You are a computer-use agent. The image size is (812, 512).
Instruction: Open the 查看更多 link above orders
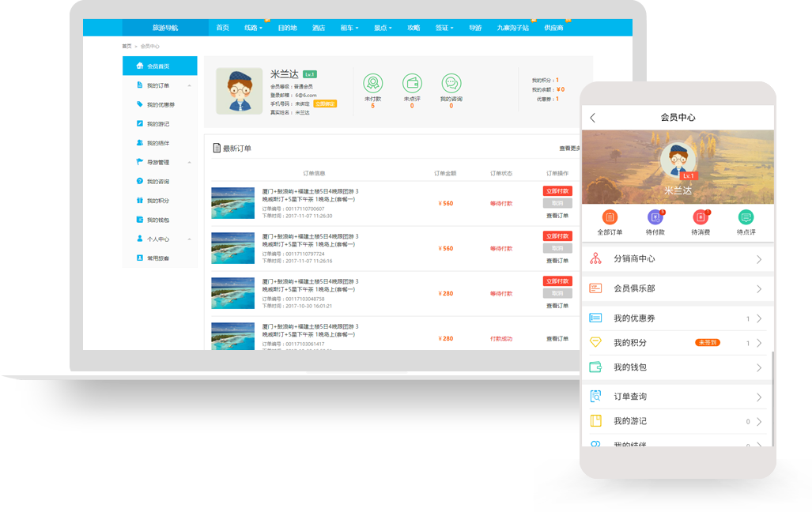(569, 149)
